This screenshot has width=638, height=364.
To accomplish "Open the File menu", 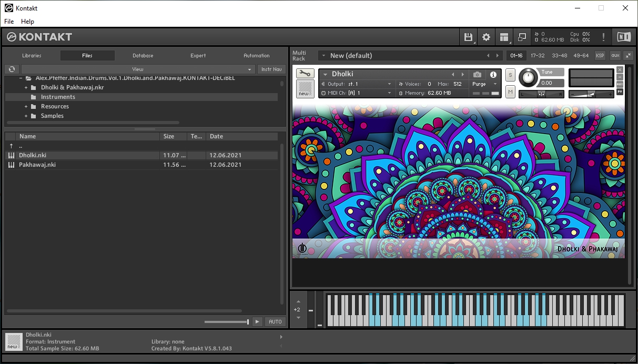I will 9,22.
